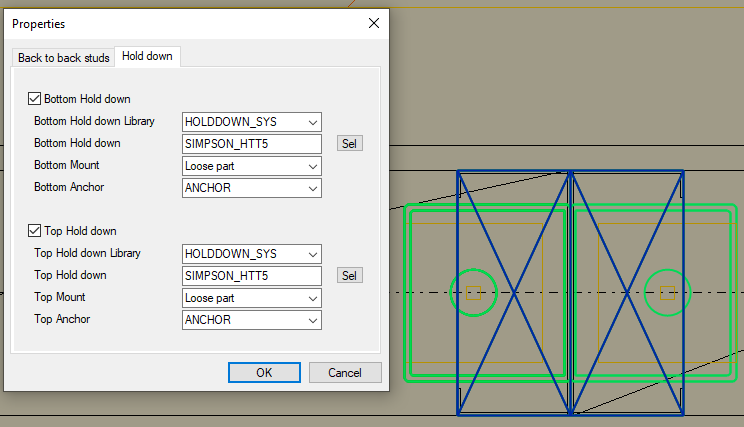Click the Bottom Hold down text field
Viewport: 744px width, 427px height.
[x=251, y=144]
